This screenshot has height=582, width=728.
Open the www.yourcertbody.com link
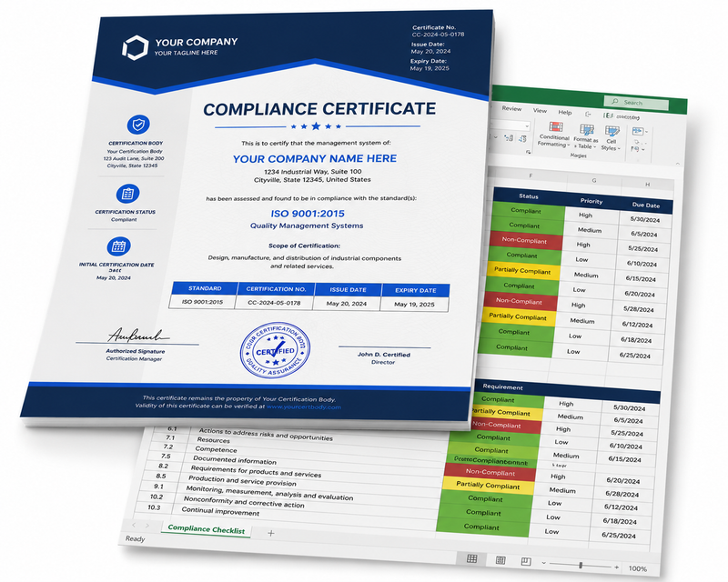coord(304,407)
